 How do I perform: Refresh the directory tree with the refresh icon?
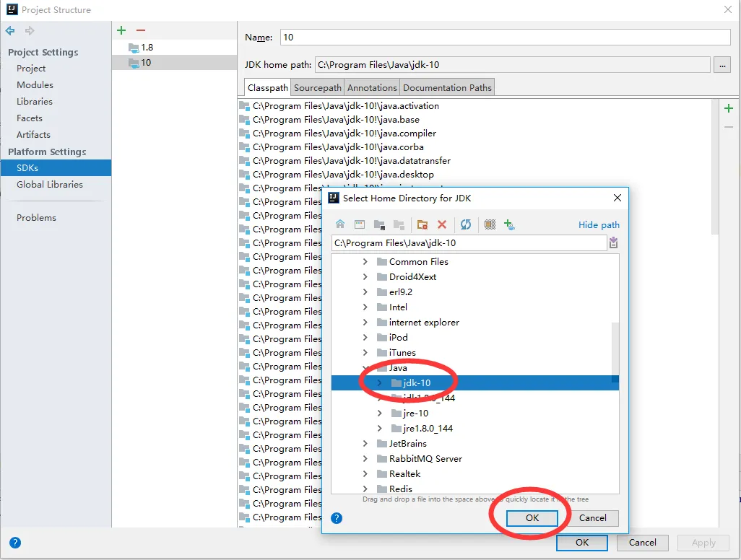(466, 224)
